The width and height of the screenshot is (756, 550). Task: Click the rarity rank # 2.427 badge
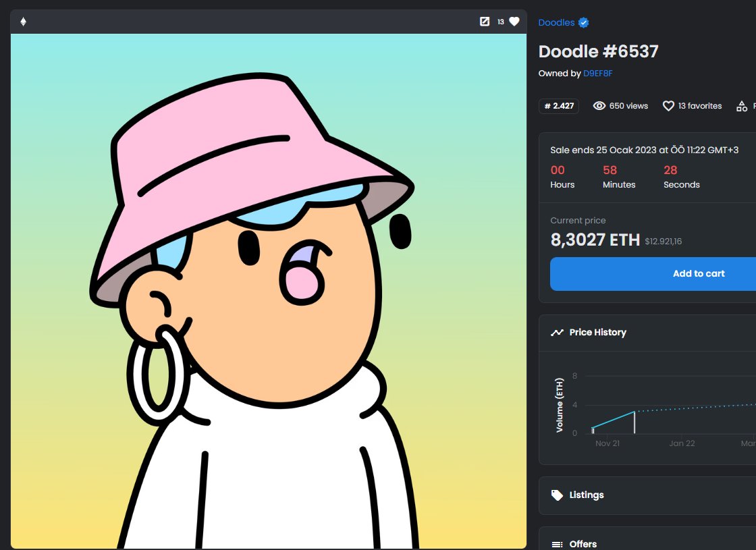(x=559, y=106)
